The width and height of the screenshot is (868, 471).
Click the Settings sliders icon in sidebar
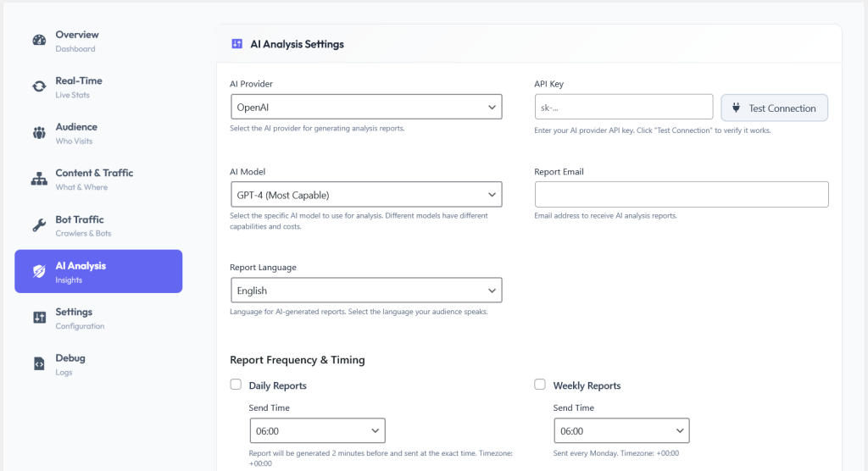[x=39, y=317]
